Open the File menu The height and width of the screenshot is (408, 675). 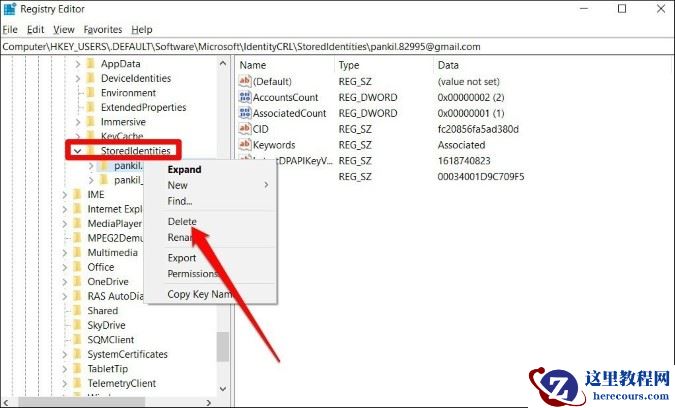tap(10, 30)
